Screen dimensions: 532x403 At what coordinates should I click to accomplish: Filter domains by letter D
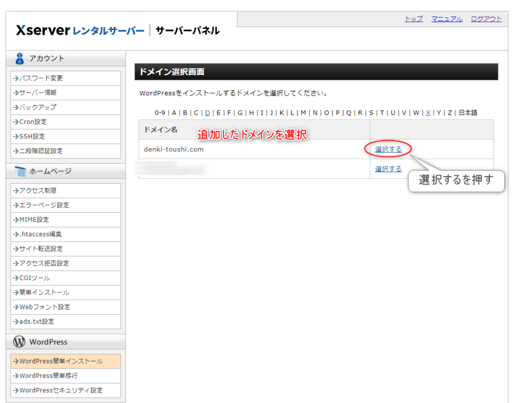click(207, 113)
